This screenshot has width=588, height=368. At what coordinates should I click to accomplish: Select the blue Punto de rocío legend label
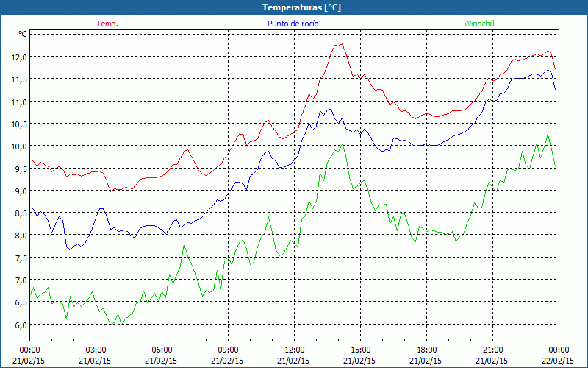coord(293,24)
